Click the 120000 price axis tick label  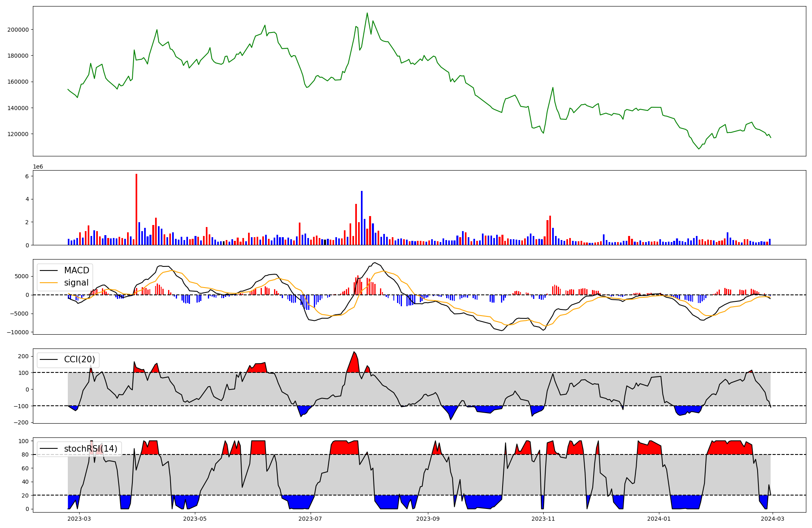18,134
